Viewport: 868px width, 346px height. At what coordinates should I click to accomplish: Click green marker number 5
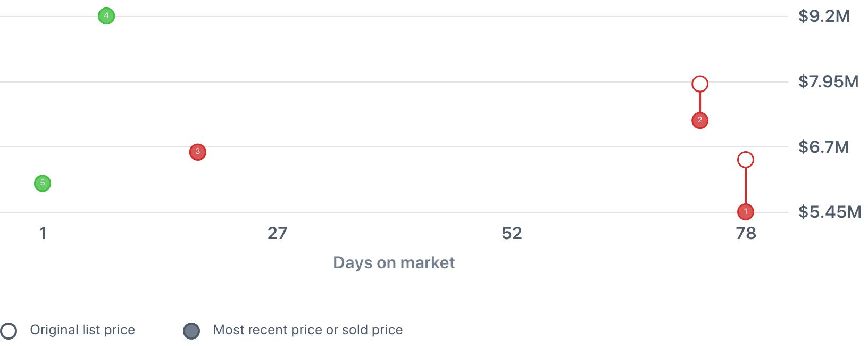click(x=43, y=183)
